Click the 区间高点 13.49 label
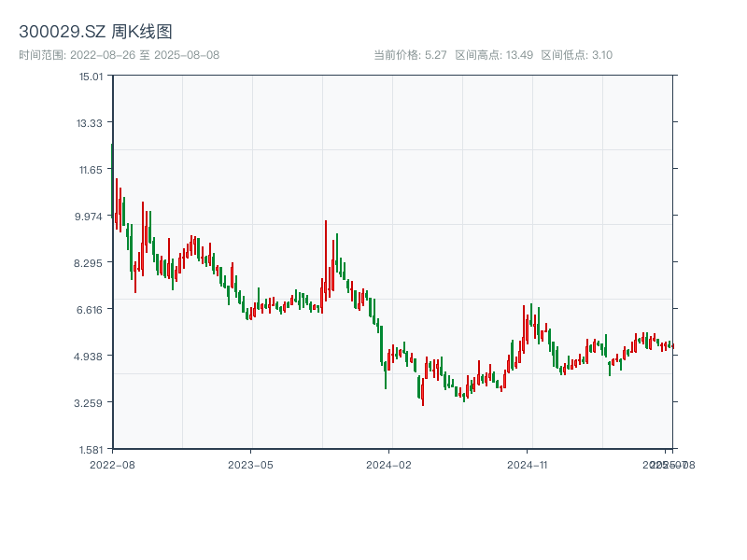 (494, 55)
